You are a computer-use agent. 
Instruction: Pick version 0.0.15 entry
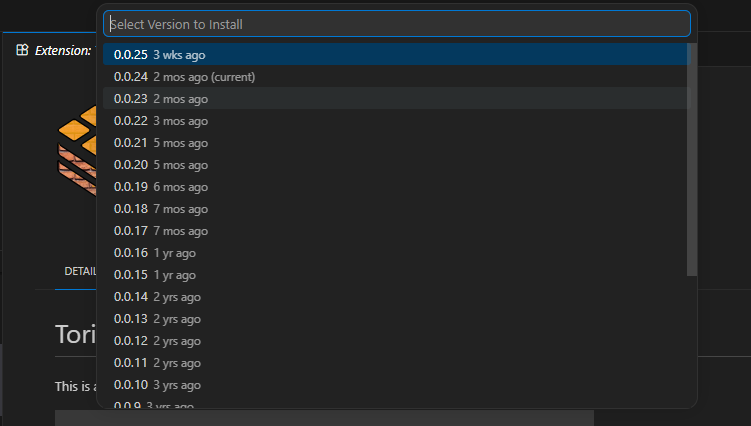coord(154,275)
